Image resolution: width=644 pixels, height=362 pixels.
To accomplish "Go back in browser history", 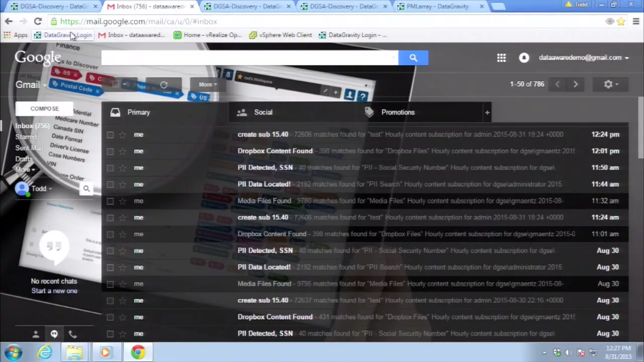I will (9, 21).
